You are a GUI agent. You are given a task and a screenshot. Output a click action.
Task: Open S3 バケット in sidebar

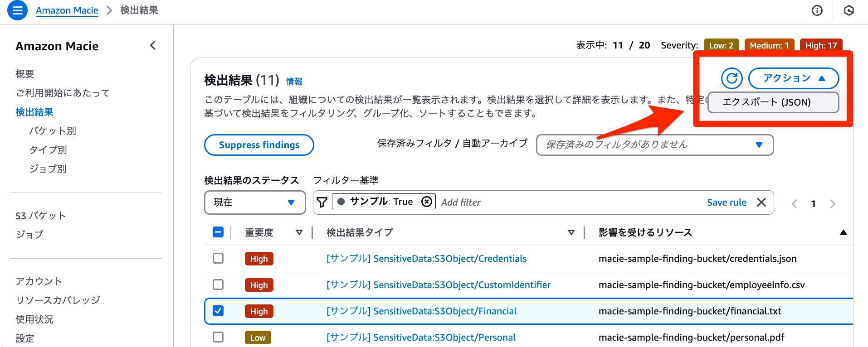[41, 216]
